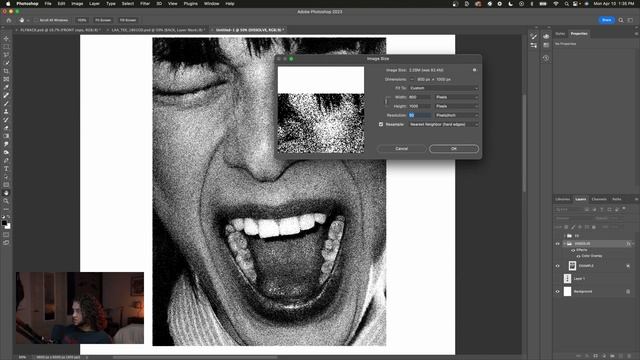The height and width of the screenshot is (360, 640).
Task: Click the Home icon in options bar
Action: pyautogui.click(x=9, y=20)
